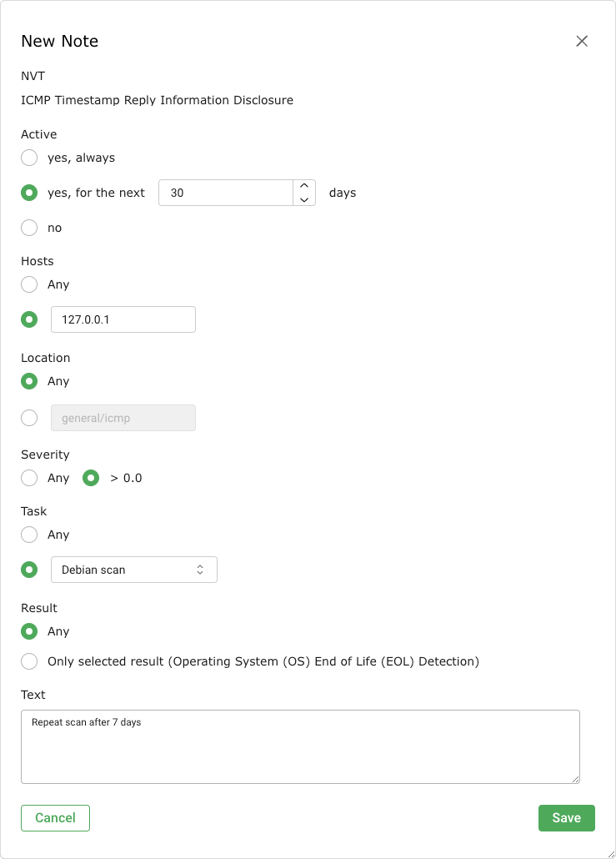Choose 'Any' under Location

pyautogui.click(x=29, y=381)
